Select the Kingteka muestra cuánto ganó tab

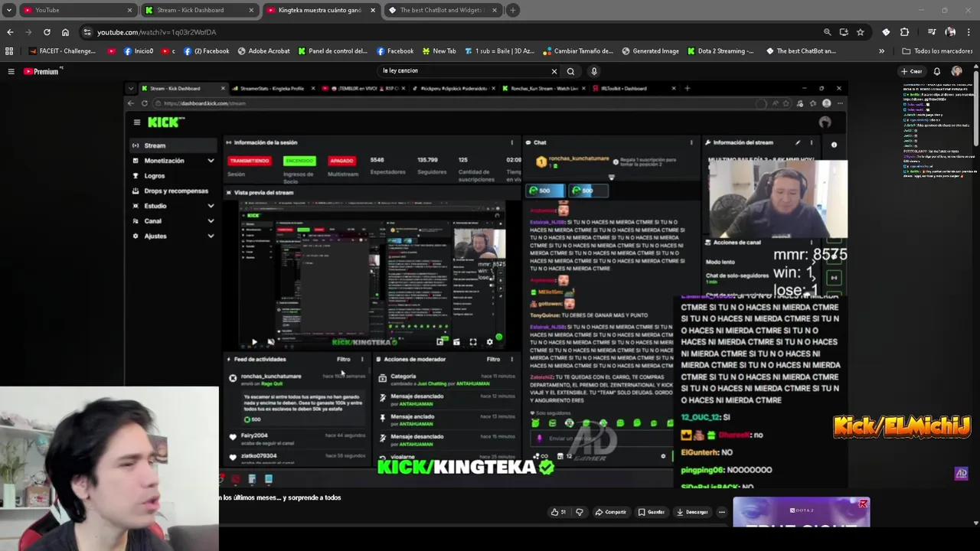click(x=320, y=10)
